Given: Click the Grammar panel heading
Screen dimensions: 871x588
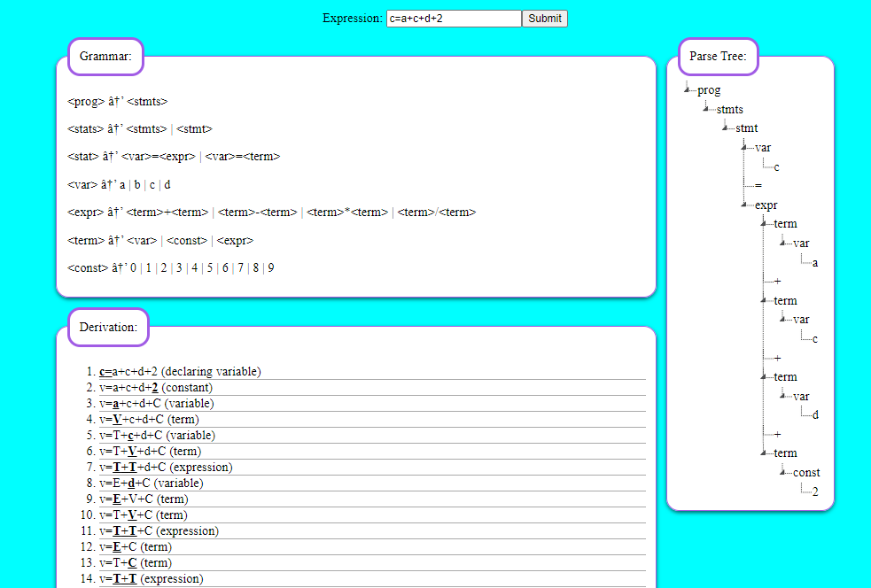Looking at the screenshot, I should pyautogui.click(x=105, y=56).
